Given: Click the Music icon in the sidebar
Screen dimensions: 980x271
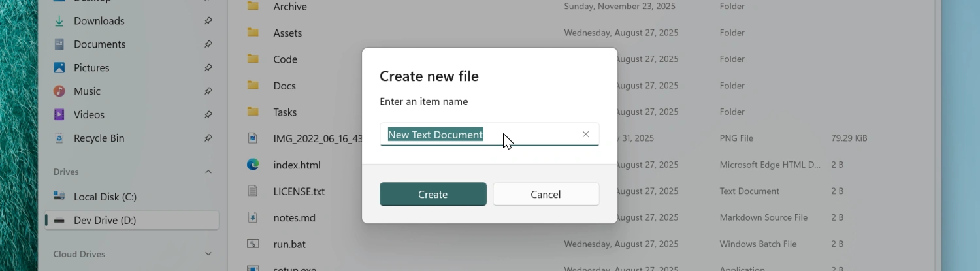Looking at the screenshot, I should coord(59,91).
